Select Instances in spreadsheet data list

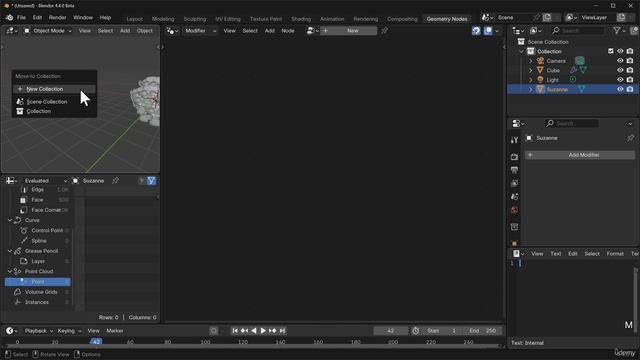pyautogui.click(x=37, y=302)
